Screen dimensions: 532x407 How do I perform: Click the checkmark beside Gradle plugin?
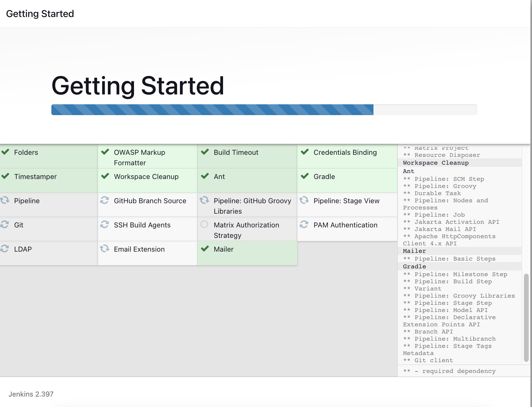pos(305,176)
